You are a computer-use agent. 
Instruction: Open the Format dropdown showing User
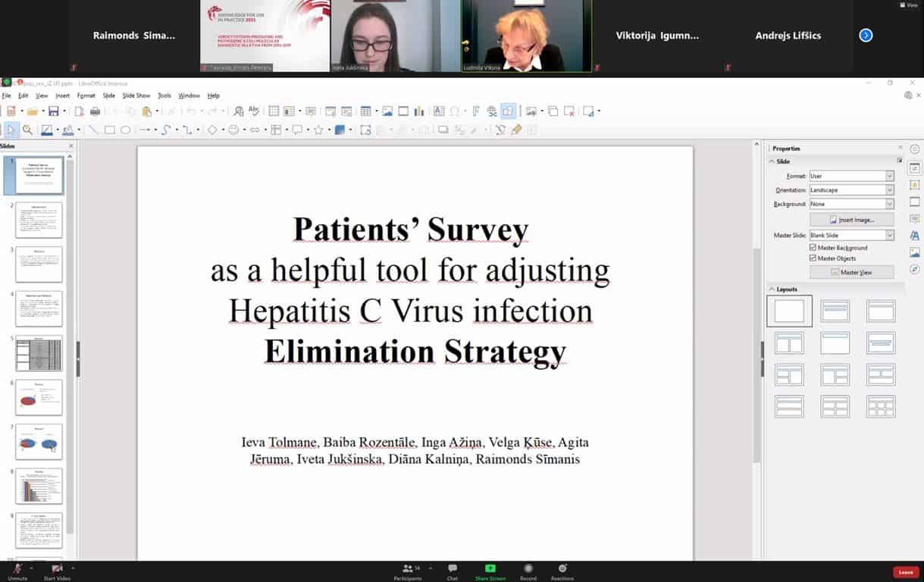[x=852, y=176]
